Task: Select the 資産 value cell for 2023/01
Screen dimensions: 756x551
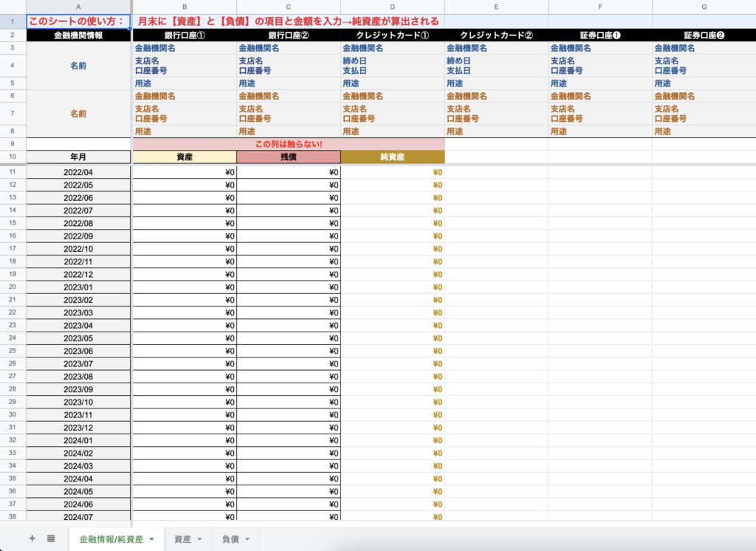Action: 185,287
